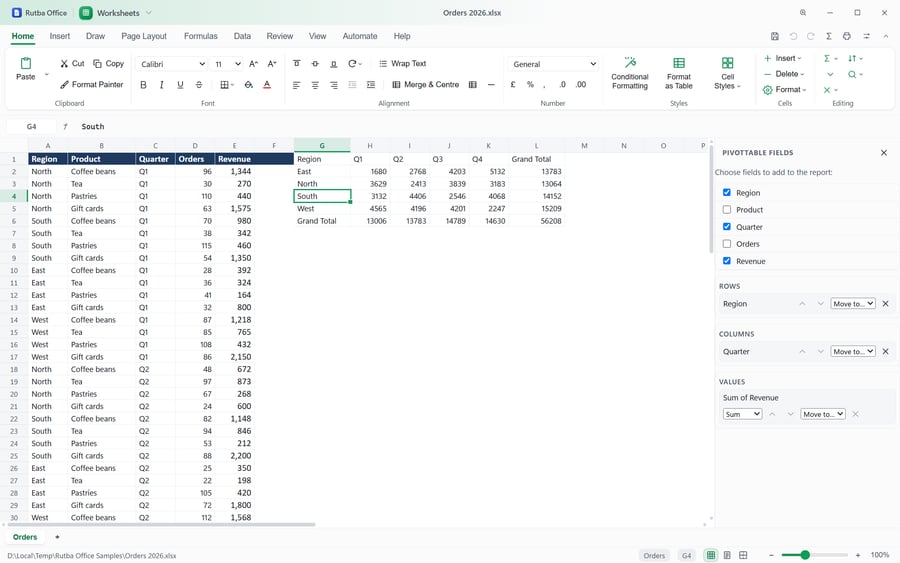Open the Cell Styles dropdown
The image size is (900, 563).
(x=727, y=73)
